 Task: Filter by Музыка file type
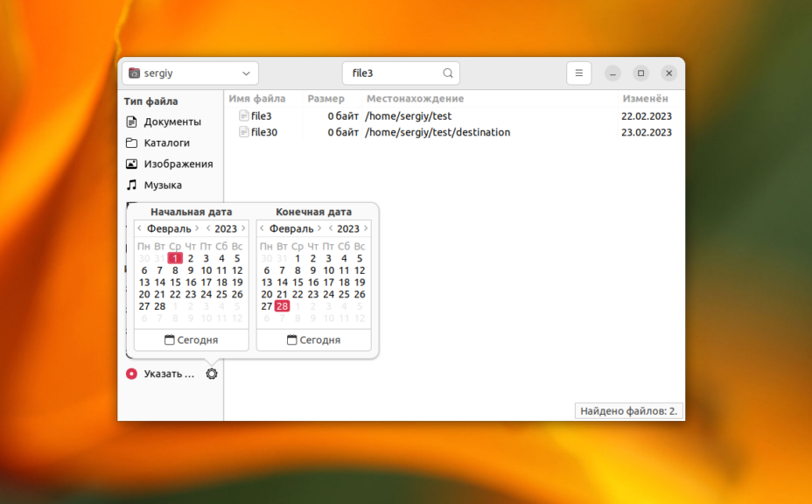[163, 185]
